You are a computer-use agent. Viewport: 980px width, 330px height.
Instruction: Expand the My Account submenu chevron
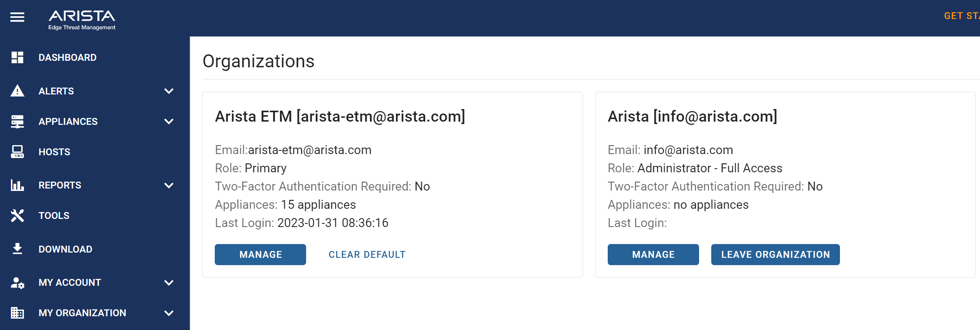pos(169,283)
